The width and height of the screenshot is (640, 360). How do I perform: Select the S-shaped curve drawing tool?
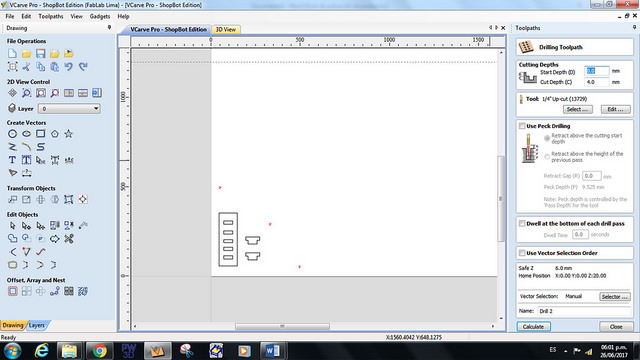pyautogui.click(x=40, y=147)
